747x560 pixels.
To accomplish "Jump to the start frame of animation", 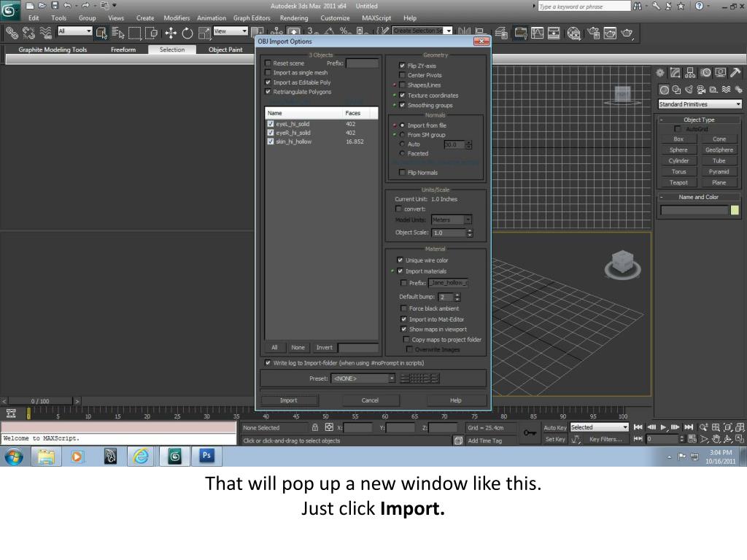I will coord(638,427).
